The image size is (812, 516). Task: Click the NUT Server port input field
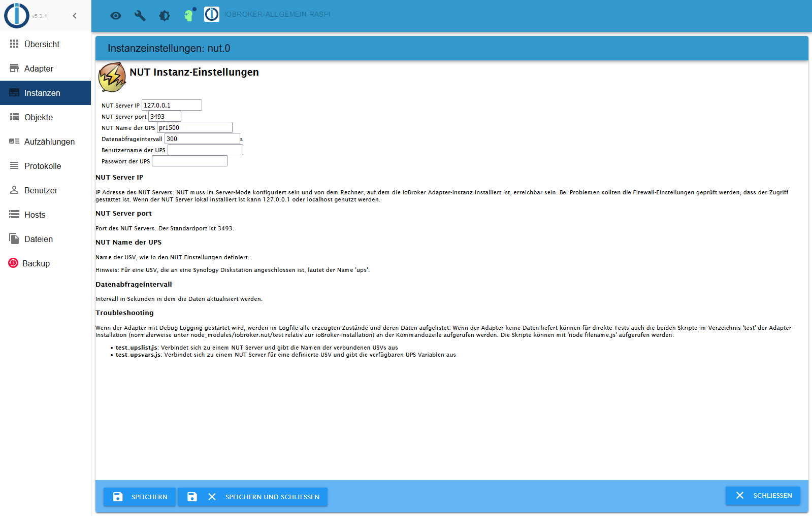click(x=165, y=116)
